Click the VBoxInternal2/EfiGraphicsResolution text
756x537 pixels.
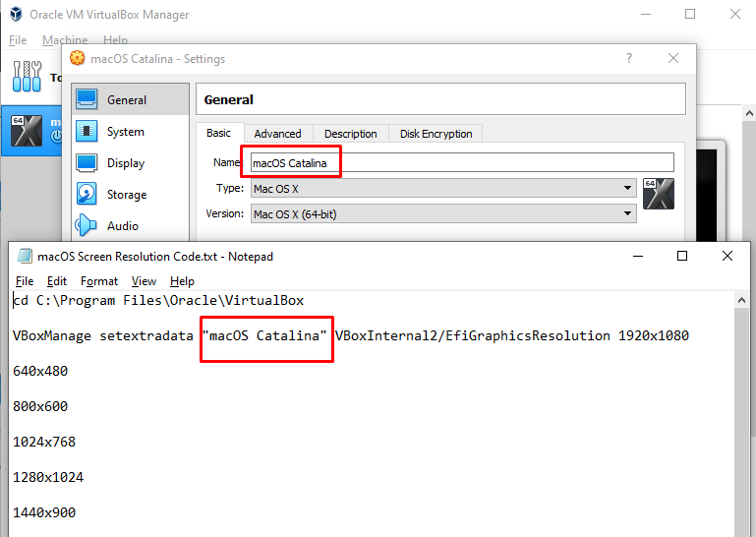click(x=473, y=335)
